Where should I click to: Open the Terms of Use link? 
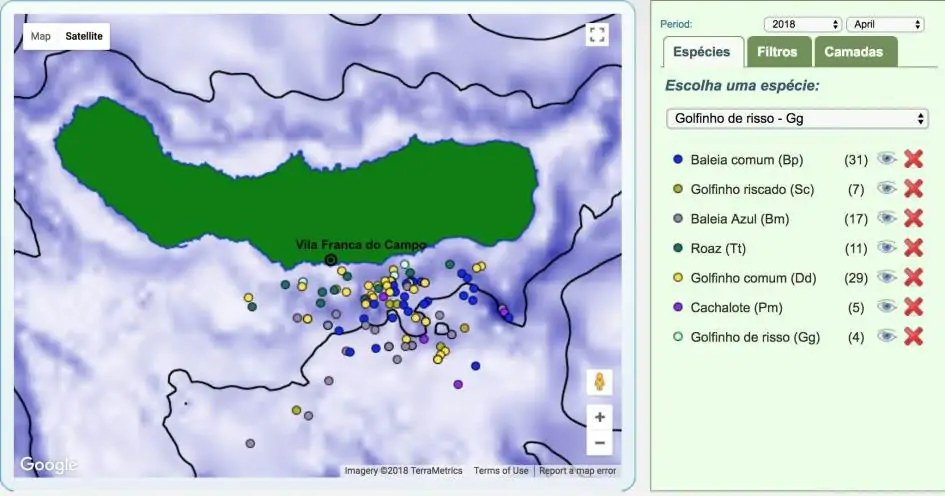501,471
